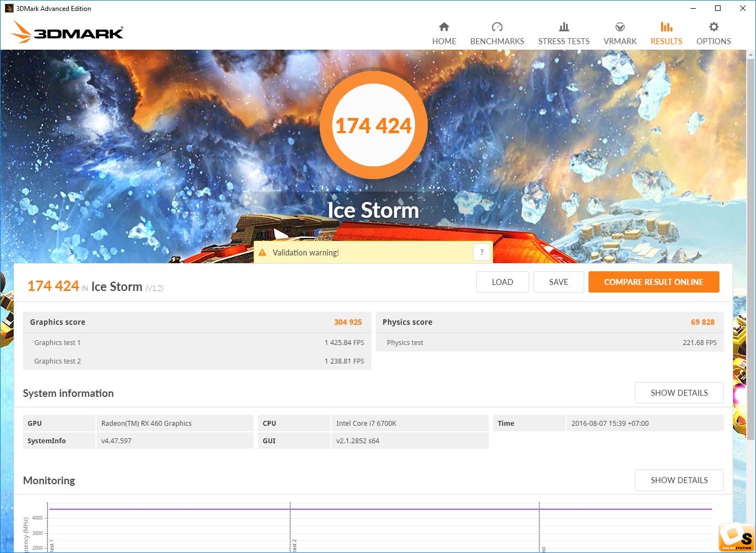Minimize the 3DMark window

click(x=693, y=8)
